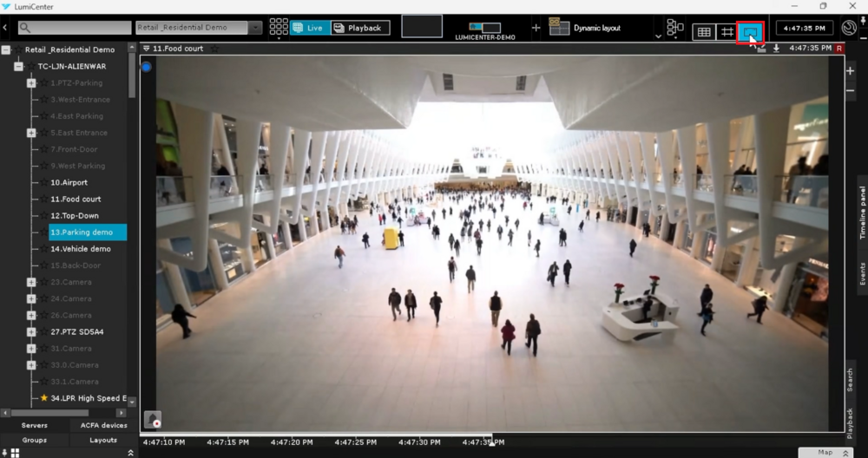
Task: Switch to Playback mode
Action: (x=359, y=28)
